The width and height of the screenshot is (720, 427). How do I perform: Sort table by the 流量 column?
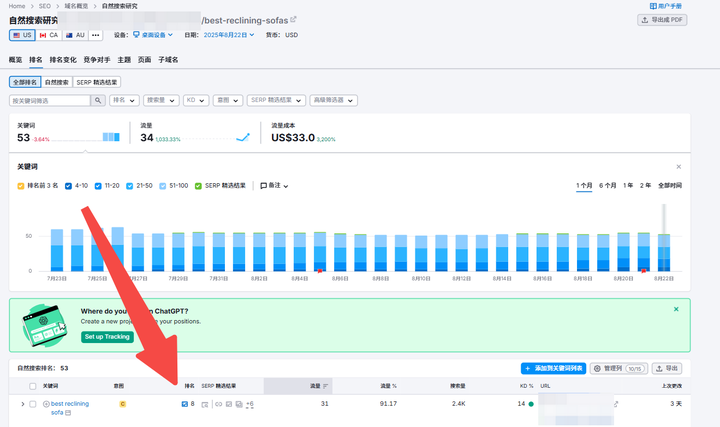(319, 386)
